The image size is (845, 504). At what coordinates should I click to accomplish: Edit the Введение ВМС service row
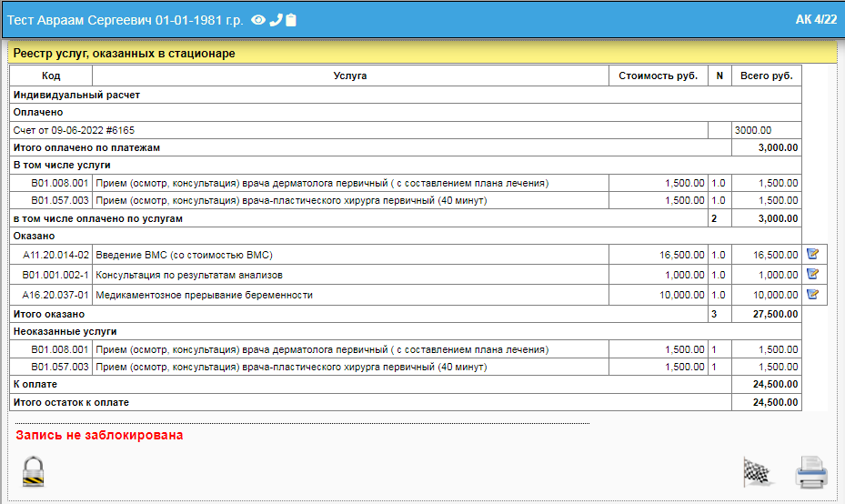812,255
